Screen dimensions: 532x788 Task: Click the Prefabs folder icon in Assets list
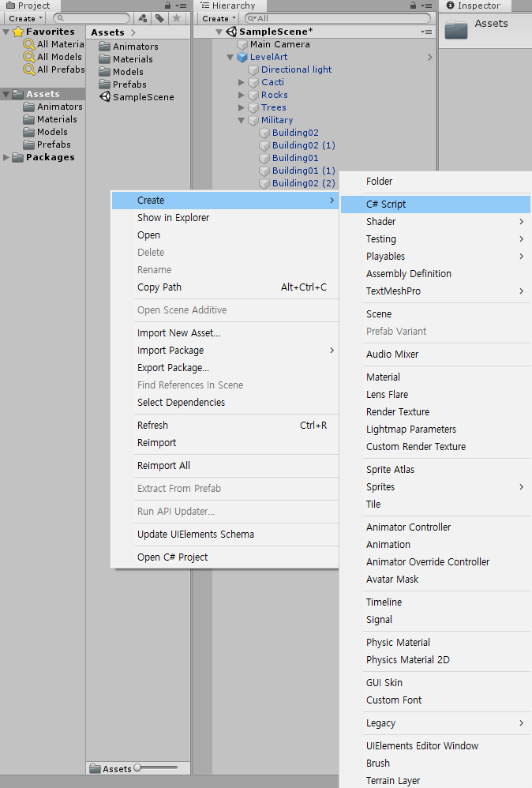[104, 84]
